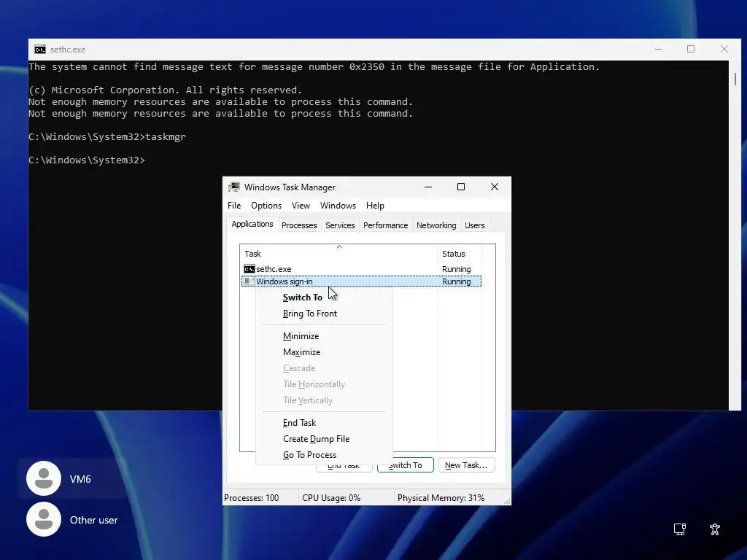Switch to the Users tab
This screenshot has width=747, height=560.
tap(474, 226)
